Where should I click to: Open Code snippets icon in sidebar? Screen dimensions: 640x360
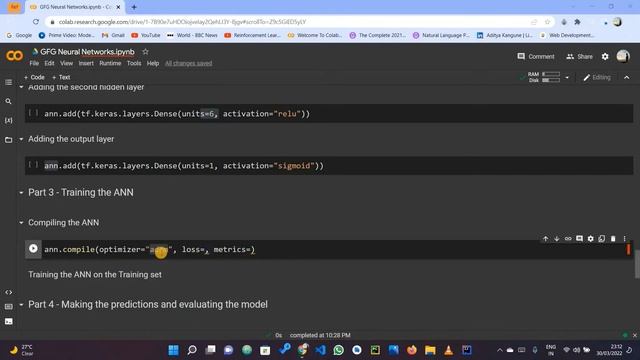(8, 292)
